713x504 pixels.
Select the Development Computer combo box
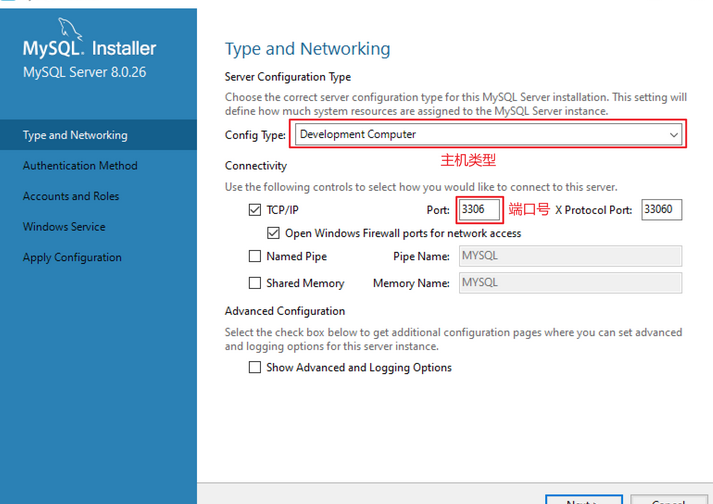click(x=488, y=135)
